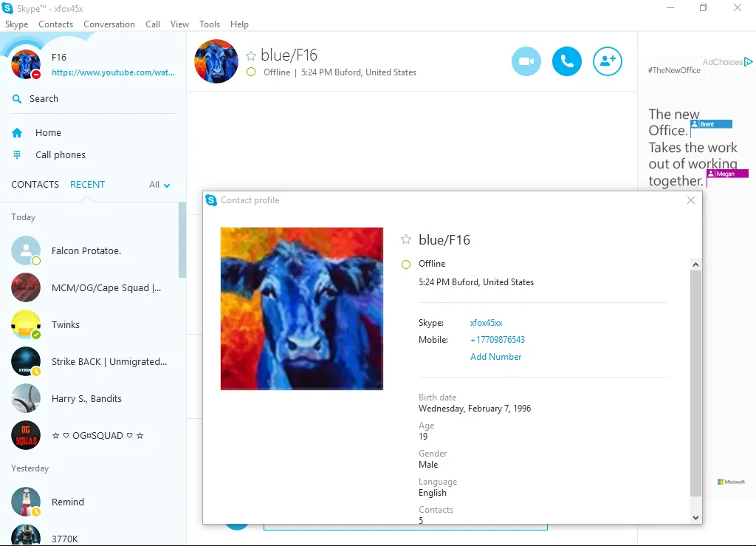The height and width of the screenshot is (546, 756).
Task: Open Harry S., Bandits avatar
Action: (26, 398)
